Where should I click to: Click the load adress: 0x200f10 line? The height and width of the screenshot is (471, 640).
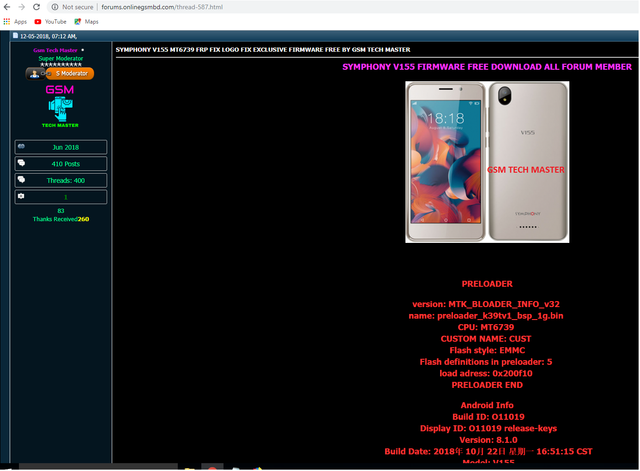tap(486, 373)
